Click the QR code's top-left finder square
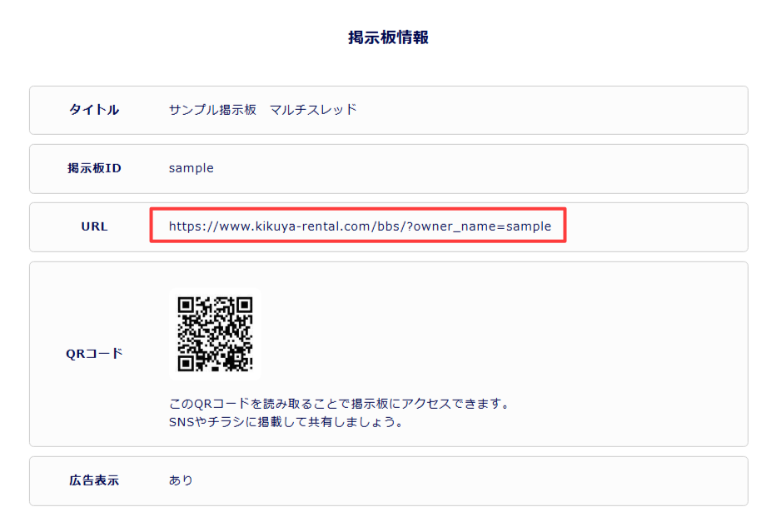 point(187,306)
